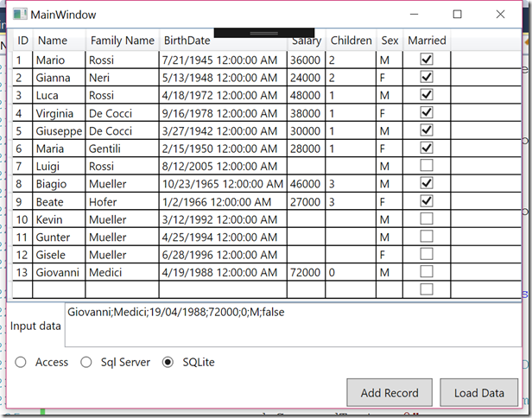The image size is (532, 418).
Task: Toggle Married checkbox for Giovanni Medici
Action: (426, 272)
